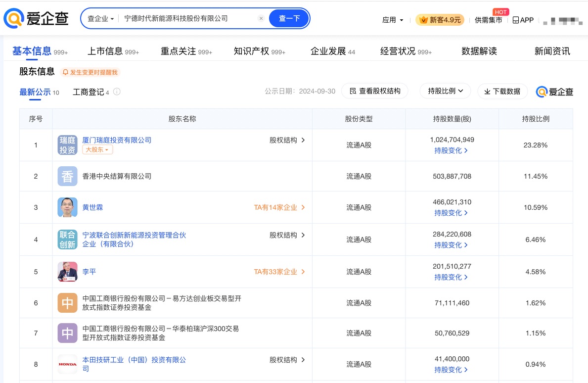588x383 pixels.
Task: View 持股变化 for 厦门瑞庭投资 row
Action: click(x=451, y=150)
